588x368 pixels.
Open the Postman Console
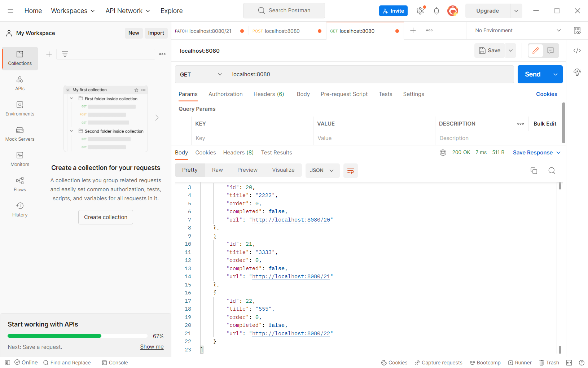click(x=115, y=363)
